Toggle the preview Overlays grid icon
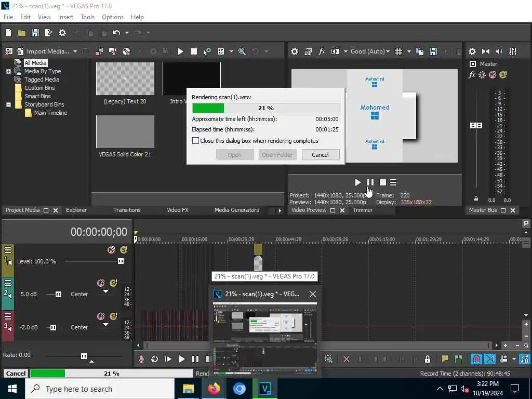Screen dimensions: 532x399 (x=398, y=51)
